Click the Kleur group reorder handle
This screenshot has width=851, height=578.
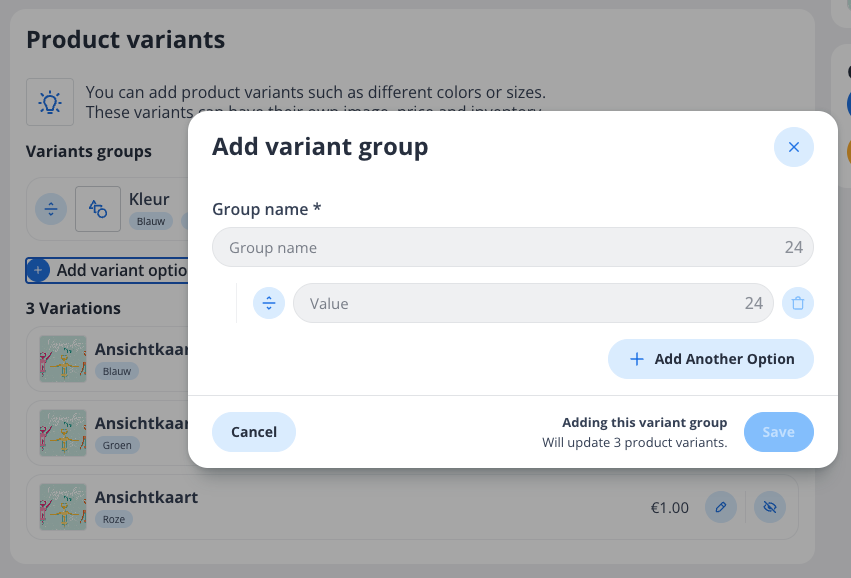coord(51,209)
